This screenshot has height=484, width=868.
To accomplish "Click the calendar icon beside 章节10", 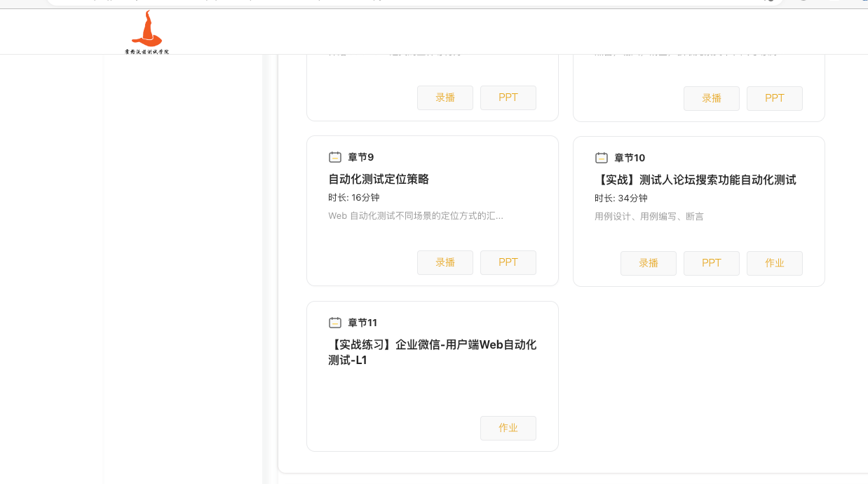I will [602, 158].
